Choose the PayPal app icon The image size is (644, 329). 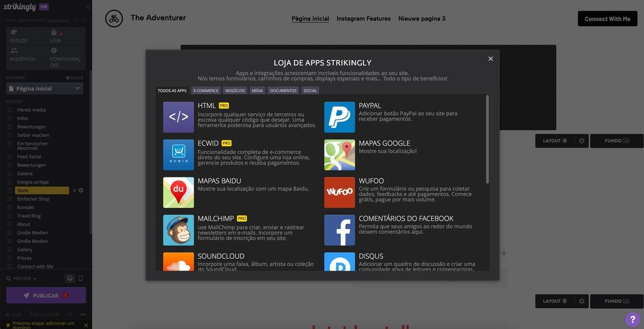[x=339, y=117]
